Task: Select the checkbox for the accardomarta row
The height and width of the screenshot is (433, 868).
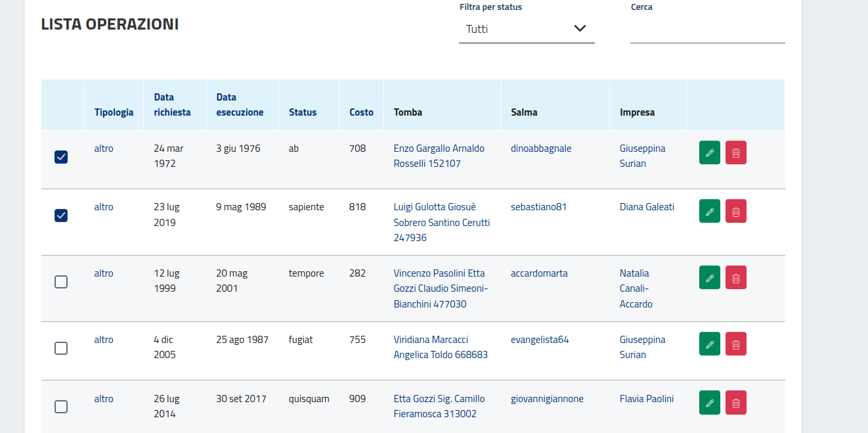Action: pyautogui.click(x=61, y=282)
